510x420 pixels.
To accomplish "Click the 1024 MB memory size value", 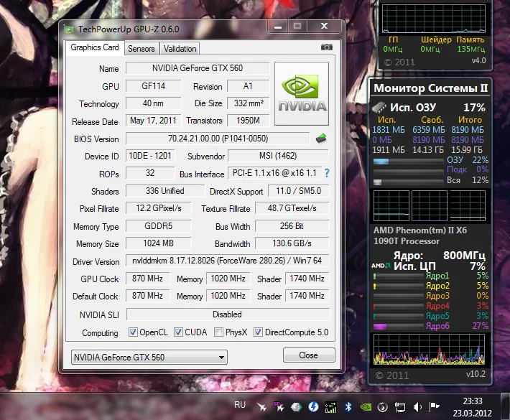I will coord(159,243).
